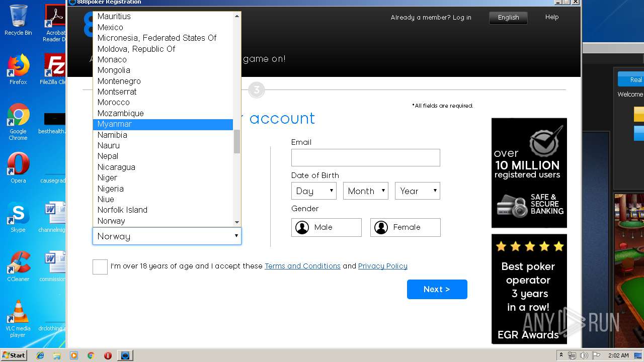Screen dimensions: 644x362
Task: Click Internet Explorer taskbar icon
Action: (x=40, y=355)
